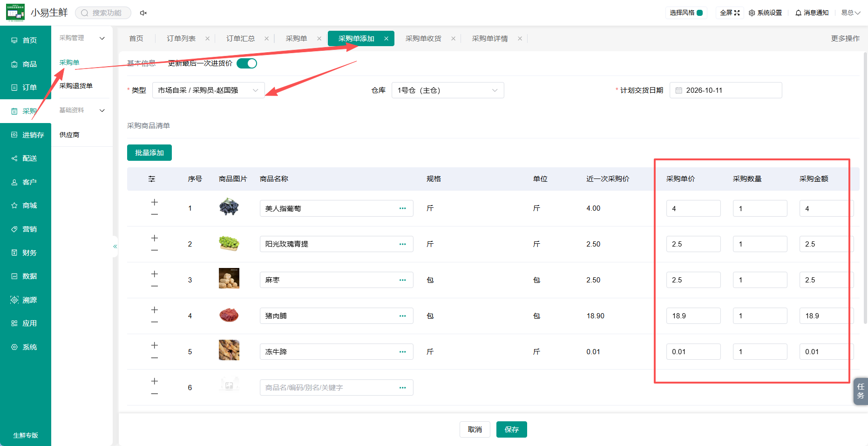The image size is (868, 446).
Task: Switch to the 订单列表 tab
Action: coord(181,39)
